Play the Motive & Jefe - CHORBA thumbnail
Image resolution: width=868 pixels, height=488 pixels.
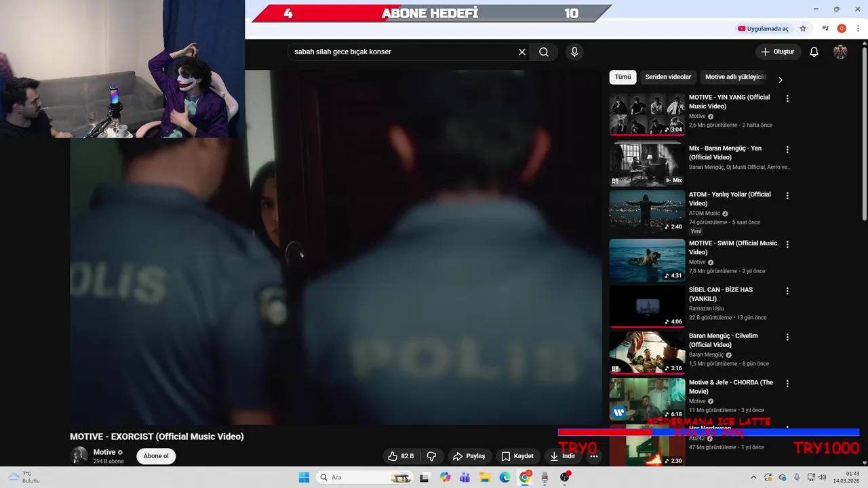click(x=647, y=399)
